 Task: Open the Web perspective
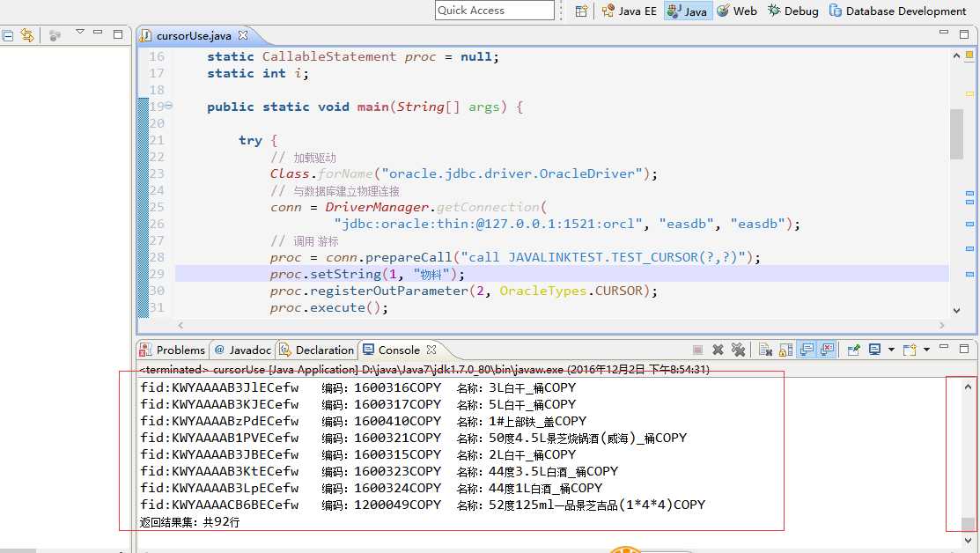(x=737, y=11)
